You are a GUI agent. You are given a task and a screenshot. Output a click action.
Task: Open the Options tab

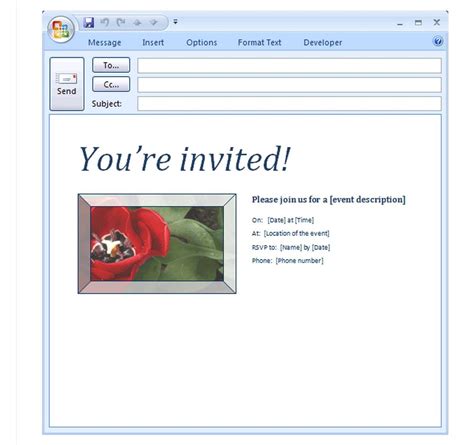[202, 43]
